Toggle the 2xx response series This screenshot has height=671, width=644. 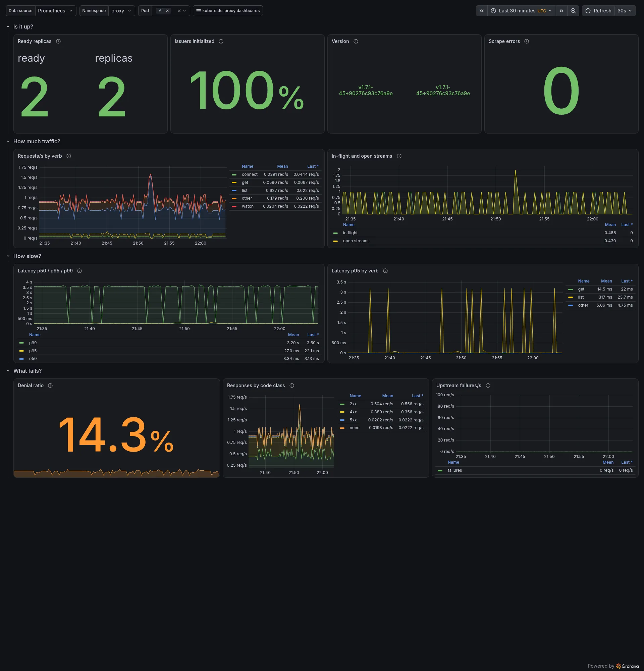[353, 404]
